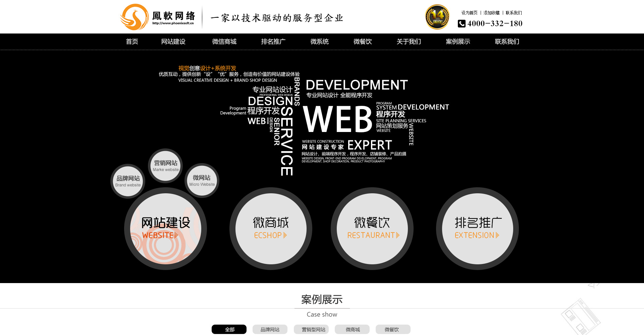
Task: Open the 网站建设 WEBSITE circle
Action: pyautogui.click(x=165, y=229)
